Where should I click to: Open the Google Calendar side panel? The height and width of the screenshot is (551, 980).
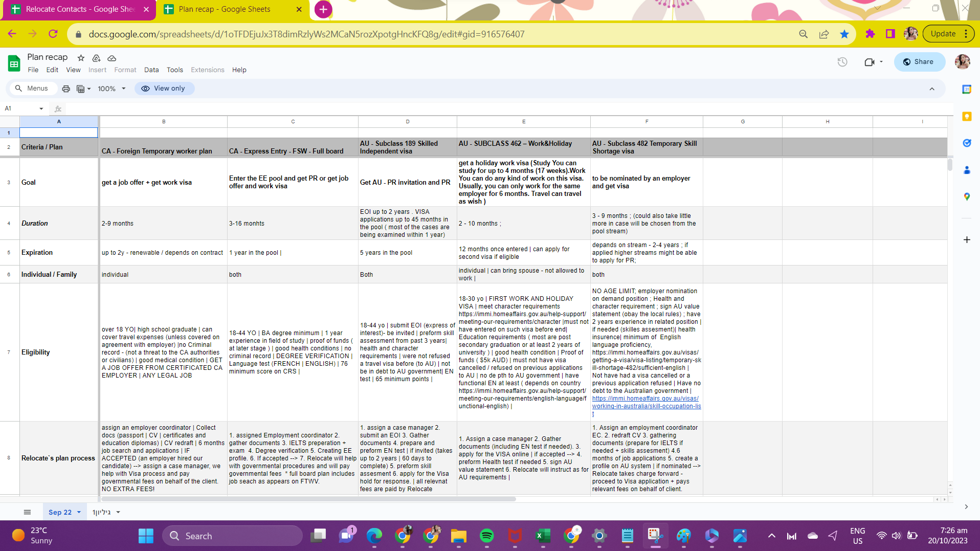tap(967, 89)
